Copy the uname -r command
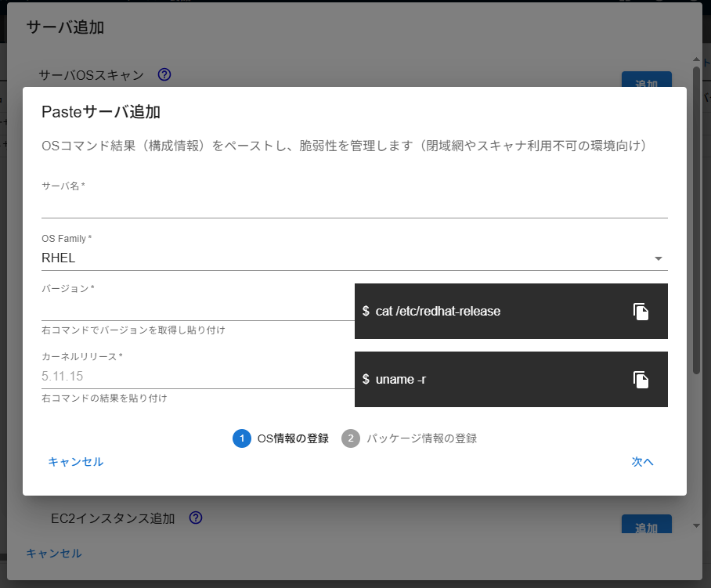The height and width of the screenshot is (588, 711). 641,380
